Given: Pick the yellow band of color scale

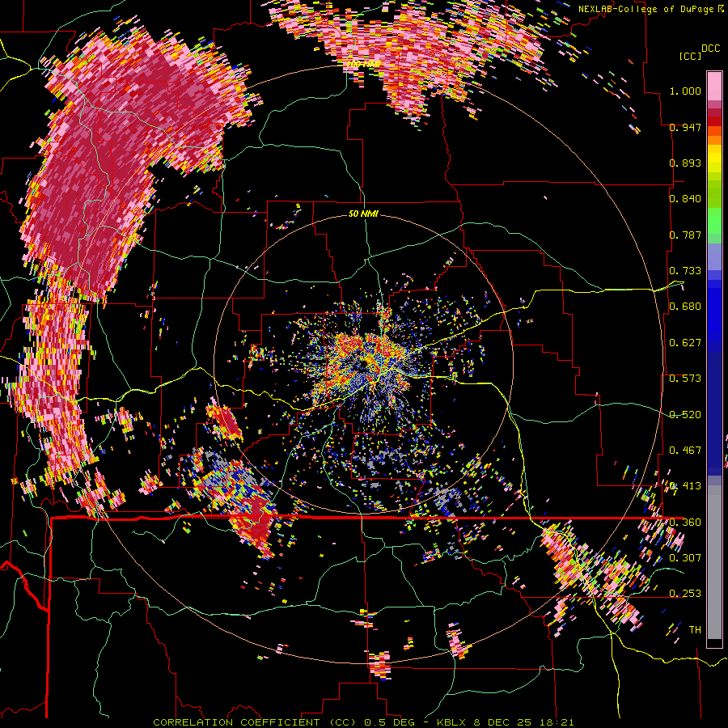Looking at the screenshot, I should [x=714, y=159].
